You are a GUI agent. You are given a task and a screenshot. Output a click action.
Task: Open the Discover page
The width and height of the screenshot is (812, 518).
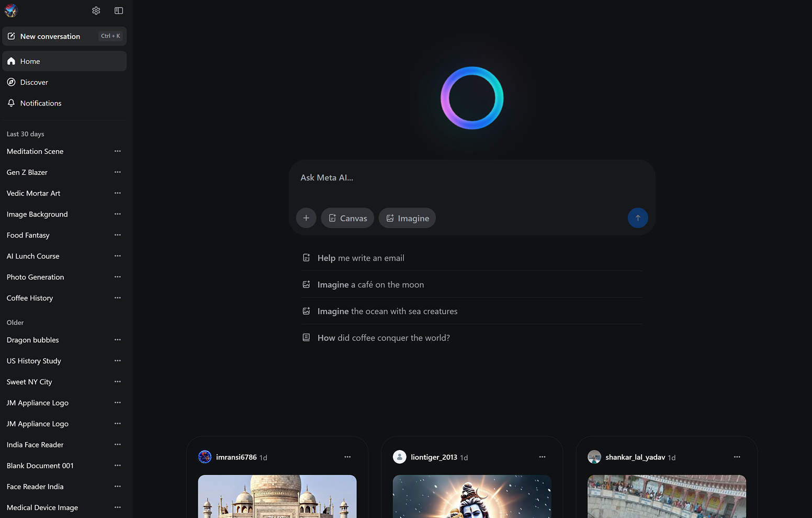[64, 82]
